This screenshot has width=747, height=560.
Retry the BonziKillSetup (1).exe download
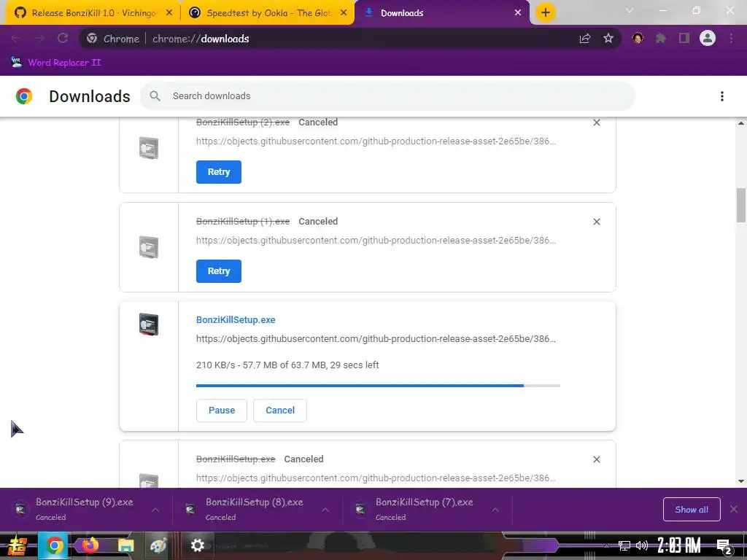point(219,271)
